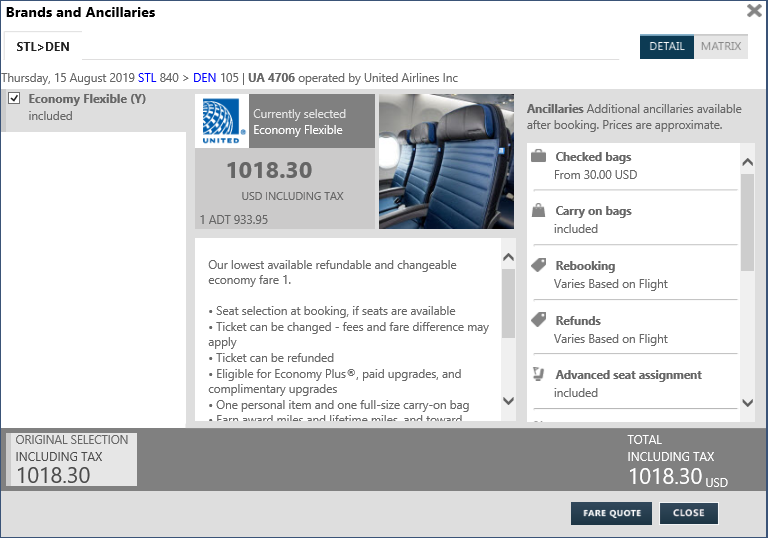Viewport: 768px width, 538px height.
Task: Click the fare description scrollbar thumb
Action: (508, 304)
